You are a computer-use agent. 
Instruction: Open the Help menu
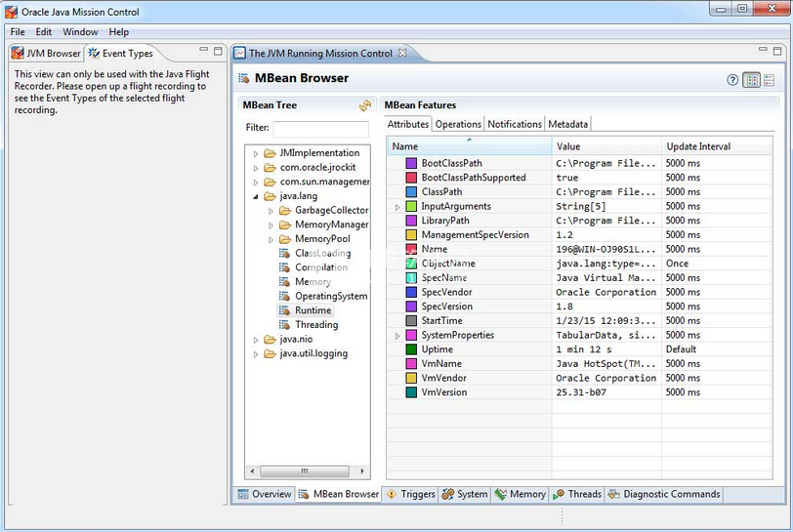tap(119, 32)
